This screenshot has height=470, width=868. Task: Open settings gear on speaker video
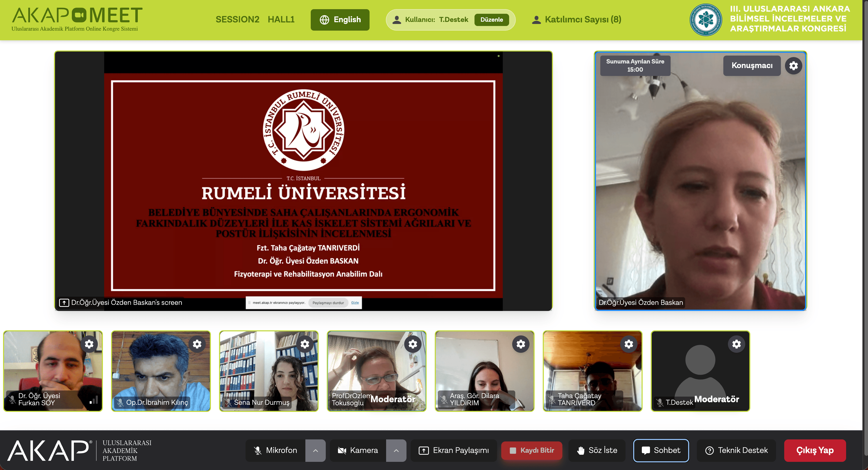(x=793, y=66)
